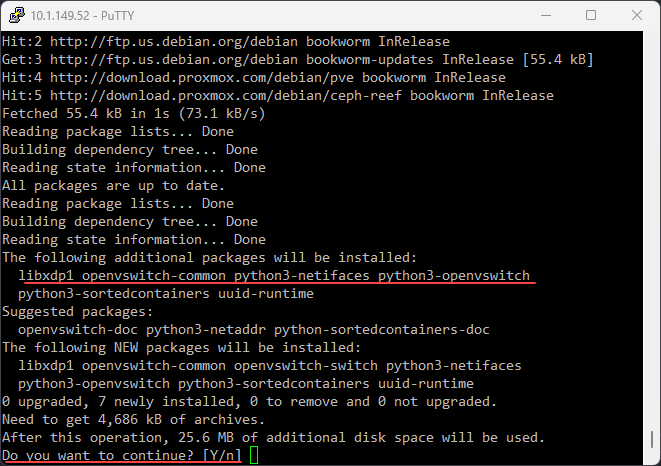
Task: Click the [Y/n] option text
Action: click(x=221, y=456)
